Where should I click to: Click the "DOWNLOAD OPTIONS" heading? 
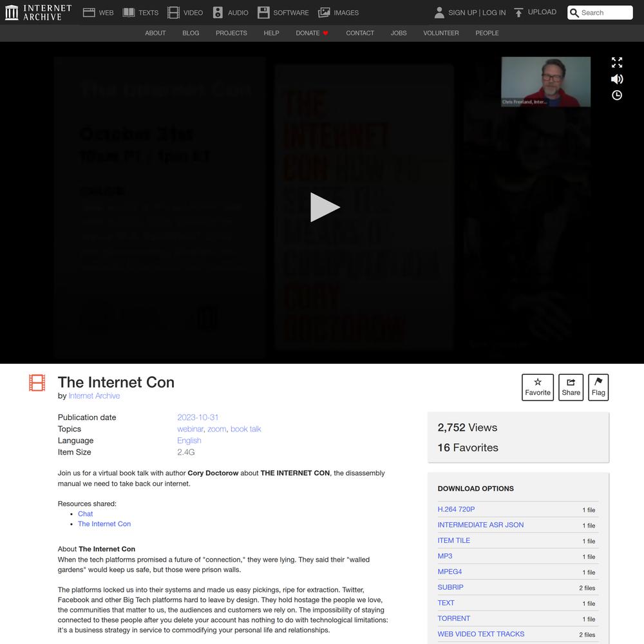point(476,489)
